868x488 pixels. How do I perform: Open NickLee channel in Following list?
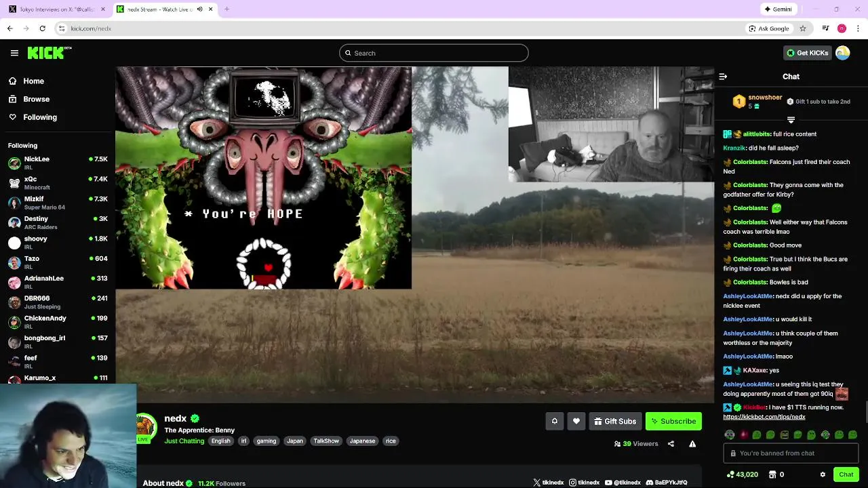(x=58, y=163)
